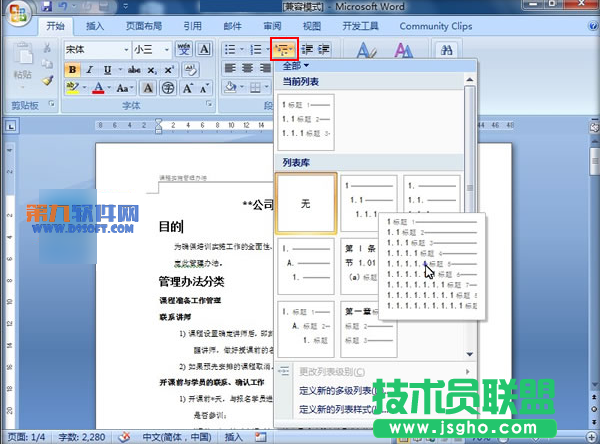The height and width of the screenshot is (444, 600).
Task: Click the Office button logo
Action: tap(18, 13)
